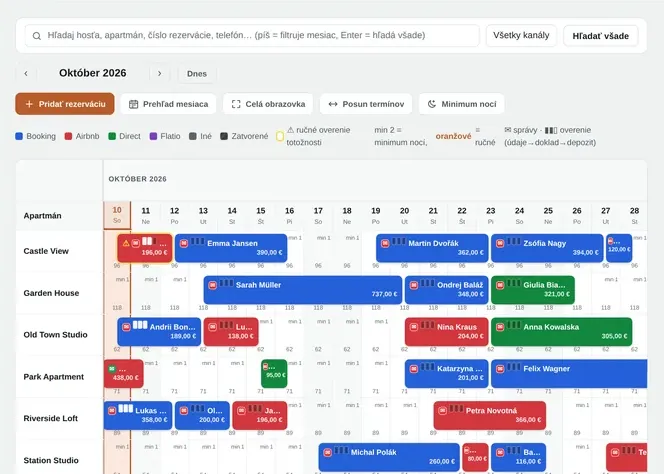The height and width of the screenshot is (474, 664).
Task: Open the Všetky kanály channel dropdown
Action: [521, 36]
